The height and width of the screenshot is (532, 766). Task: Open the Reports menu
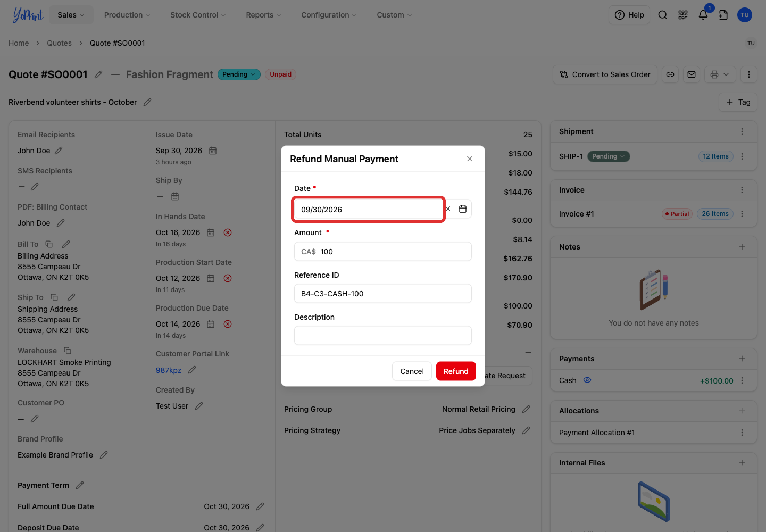tap(263, 15)
